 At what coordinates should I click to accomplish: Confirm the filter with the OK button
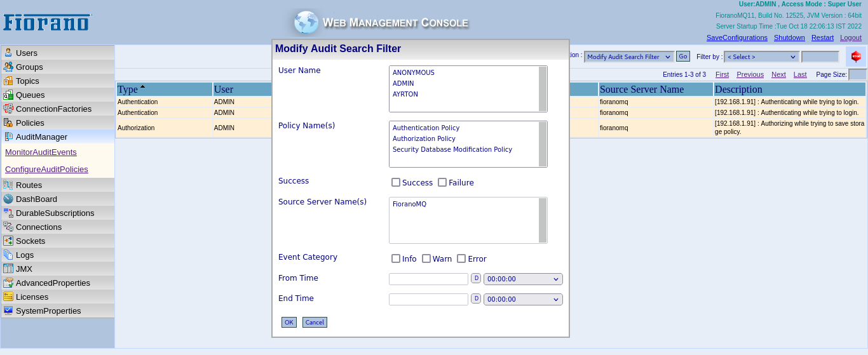289,323
